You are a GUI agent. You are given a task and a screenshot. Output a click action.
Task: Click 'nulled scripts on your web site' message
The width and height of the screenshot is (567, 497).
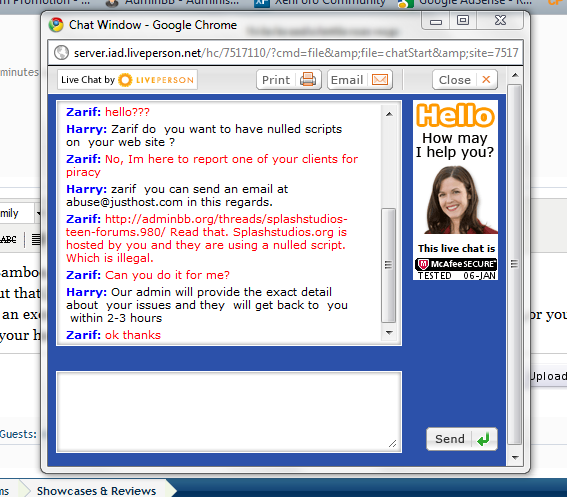[204, 136]
